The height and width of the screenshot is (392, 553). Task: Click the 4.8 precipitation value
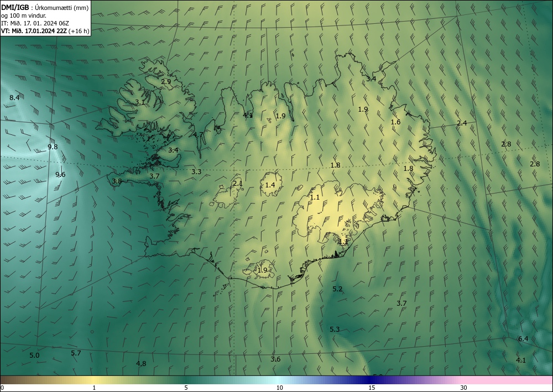coord(141,363)
